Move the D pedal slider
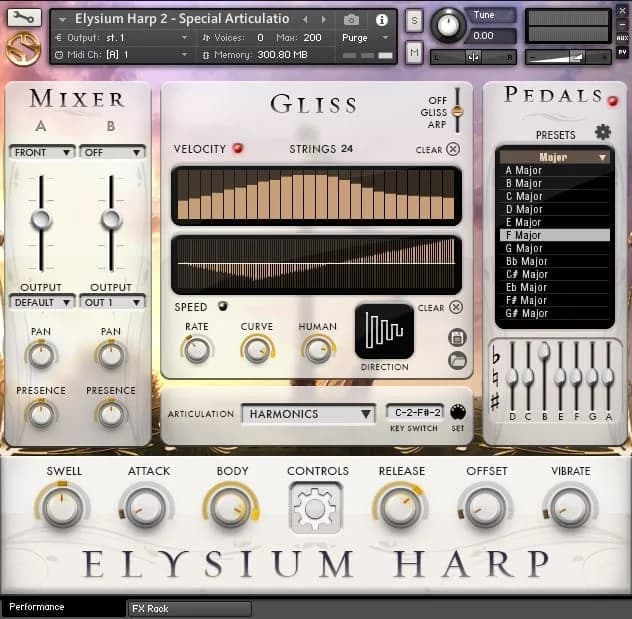This screenshot has width=632, height=619. (512, 377)
